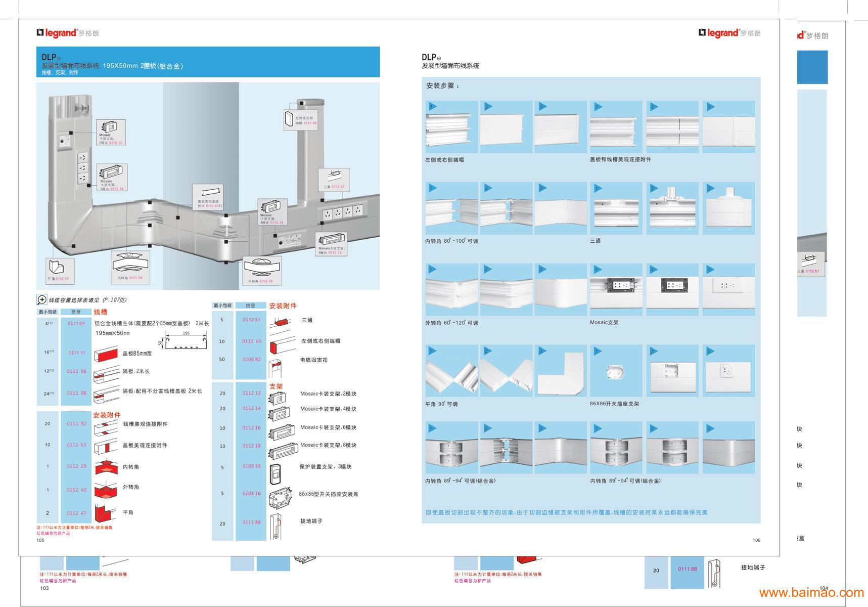868x607 pixels.
Task: Open step 3 image of 平角 90° 可调
Action: tap(561, 371)
